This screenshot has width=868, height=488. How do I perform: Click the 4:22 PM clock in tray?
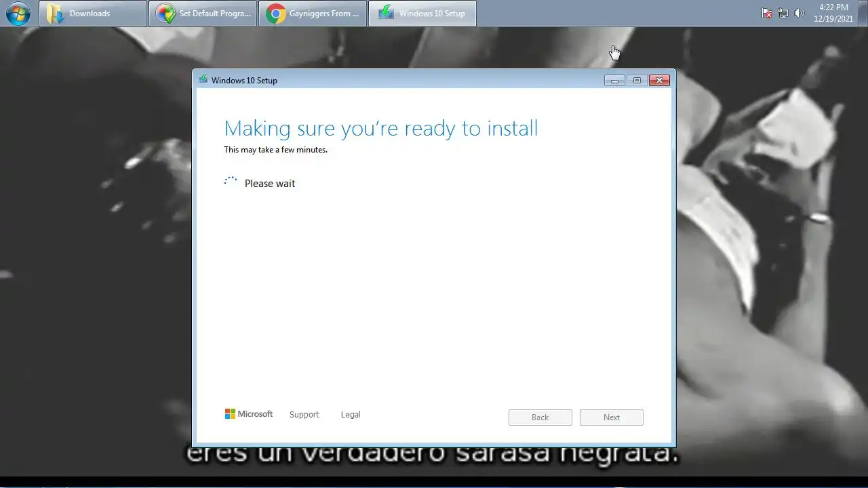coord(833,14)
